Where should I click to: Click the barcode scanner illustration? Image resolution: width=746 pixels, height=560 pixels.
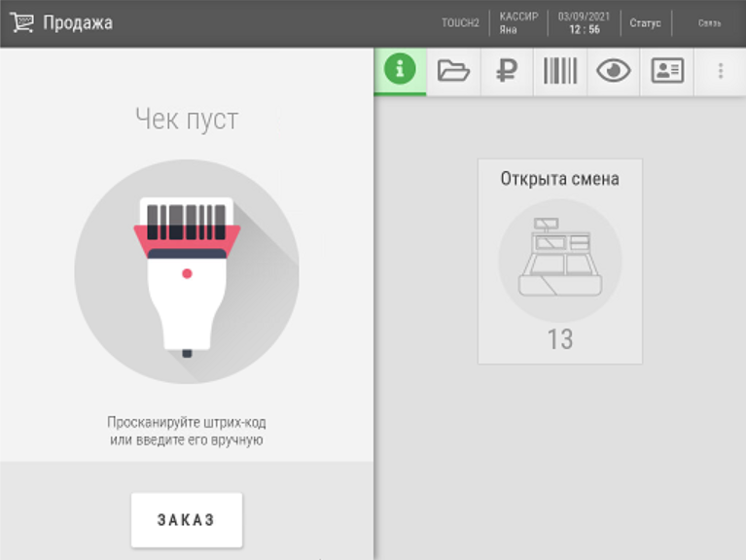click(x=187, y=271)
